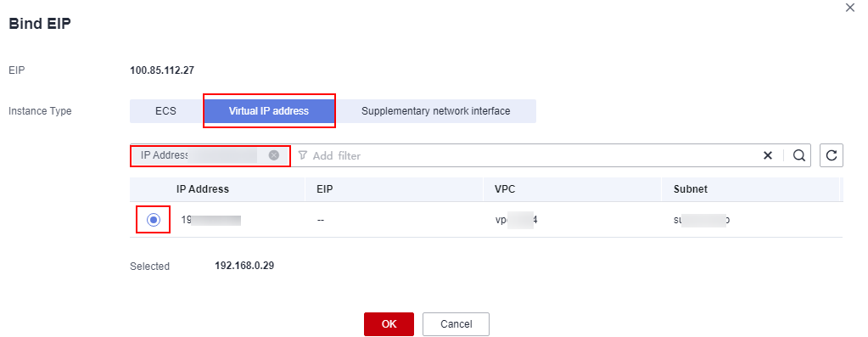Confirm binding with OK button
868x337 pixels.
point(389,324)
